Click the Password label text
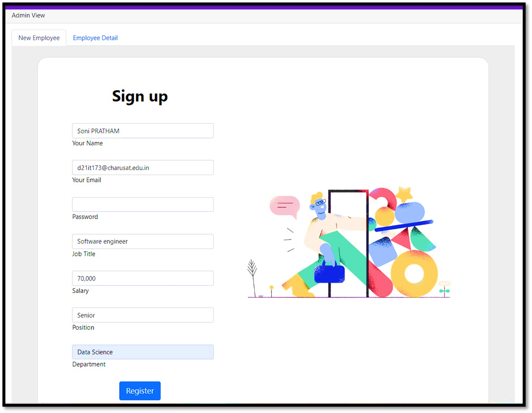The image size is (532, 413). click(85, 217)
